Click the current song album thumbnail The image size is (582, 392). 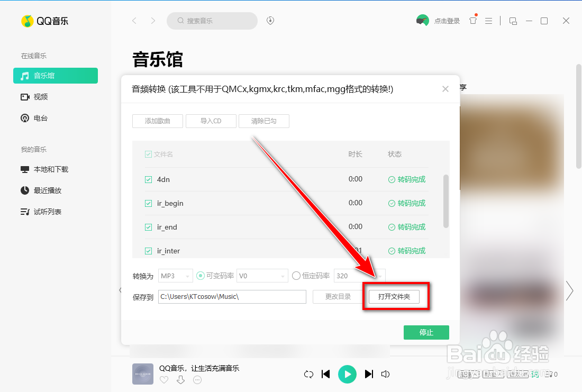[143, 374]
